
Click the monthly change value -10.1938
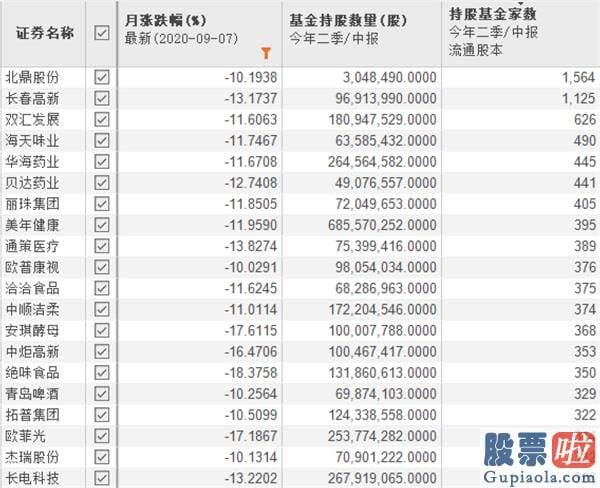[251, 77]
